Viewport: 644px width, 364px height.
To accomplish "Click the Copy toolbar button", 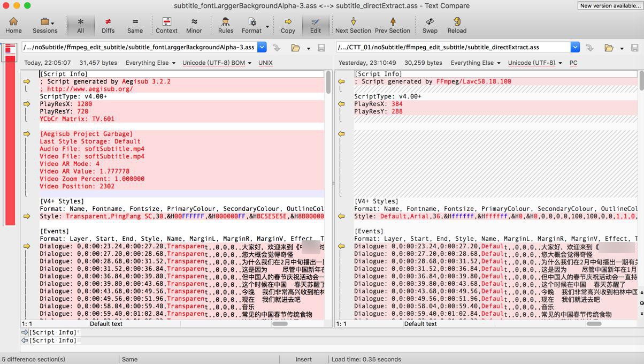I will click(288, 25).
